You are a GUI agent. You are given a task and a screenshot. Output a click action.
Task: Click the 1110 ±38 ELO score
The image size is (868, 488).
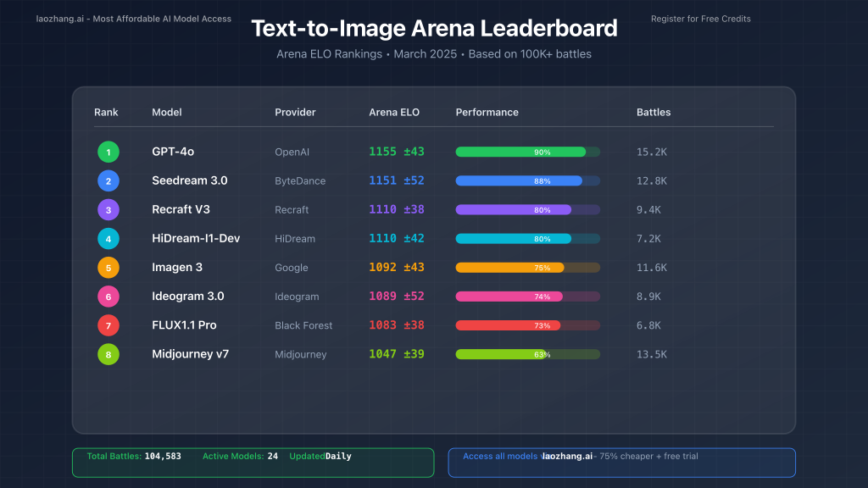coord(397,210)
